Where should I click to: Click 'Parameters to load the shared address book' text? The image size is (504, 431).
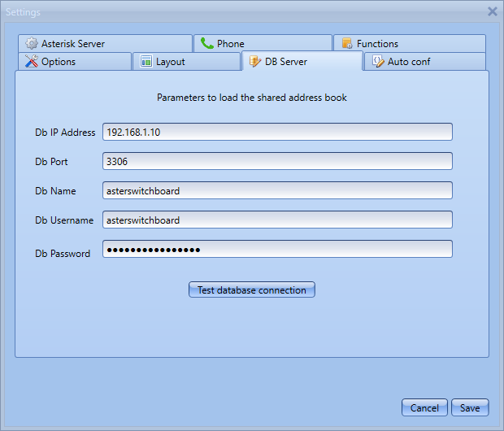coord(252,98)
